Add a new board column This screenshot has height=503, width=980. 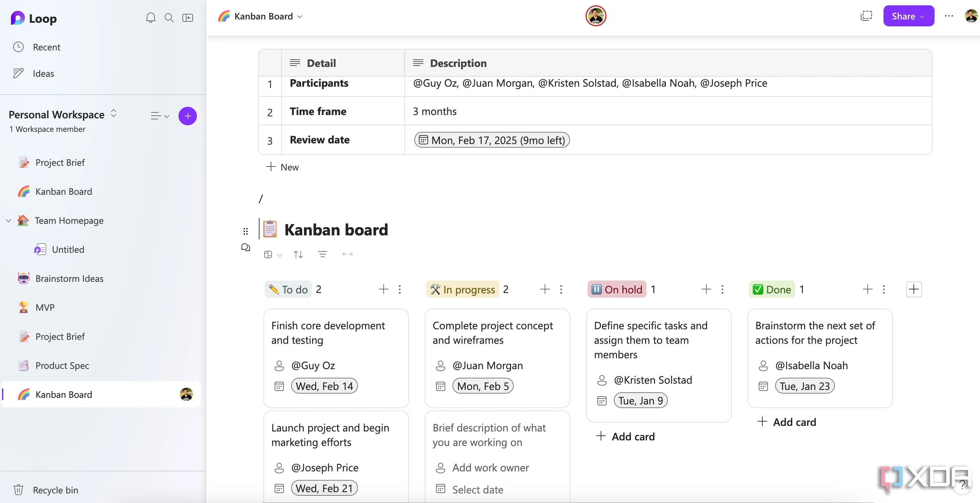tap(914, 289)
